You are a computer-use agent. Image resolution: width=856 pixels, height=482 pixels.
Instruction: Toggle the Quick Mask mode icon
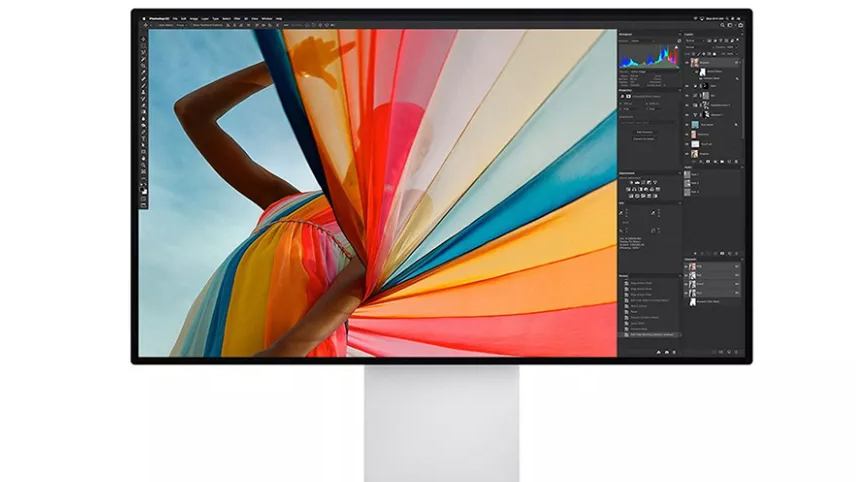(144, 199)
